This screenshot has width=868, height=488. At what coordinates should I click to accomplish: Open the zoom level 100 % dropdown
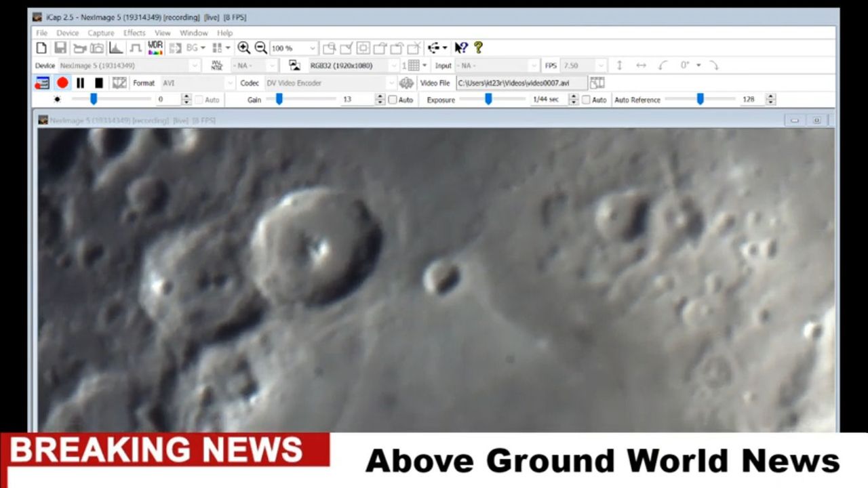(312, 48)
